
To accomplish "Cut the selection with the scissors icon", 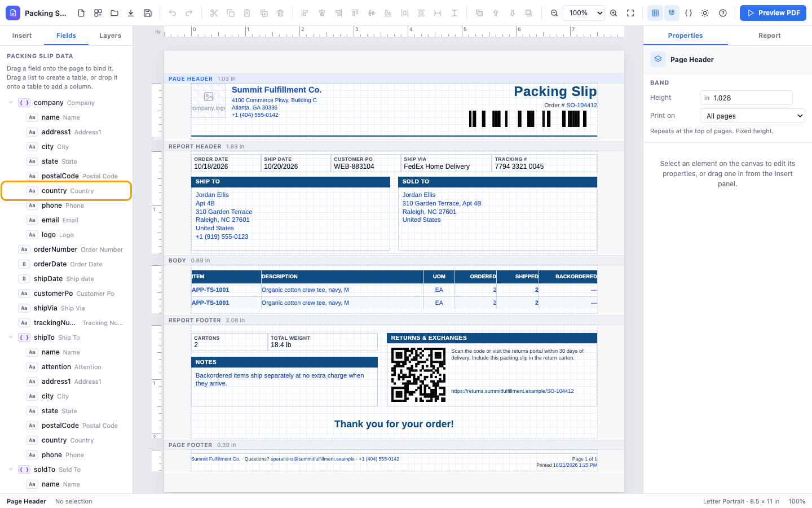I will point(214,13).
